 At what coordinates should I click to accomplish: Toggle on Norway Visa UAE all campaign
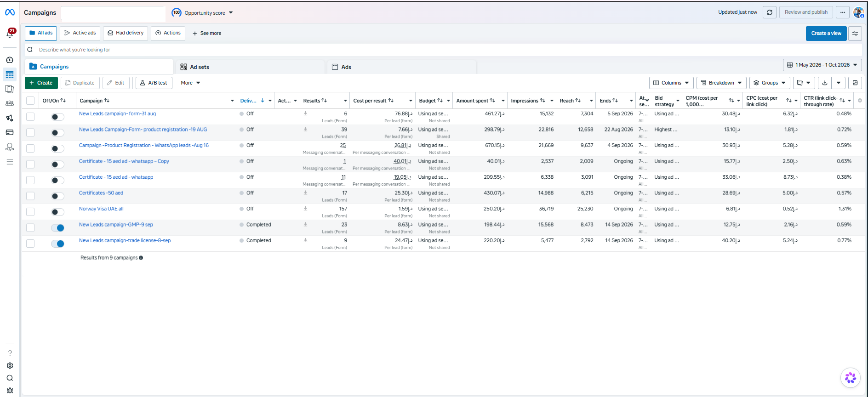pyautogui.click(x=57, y=212)
